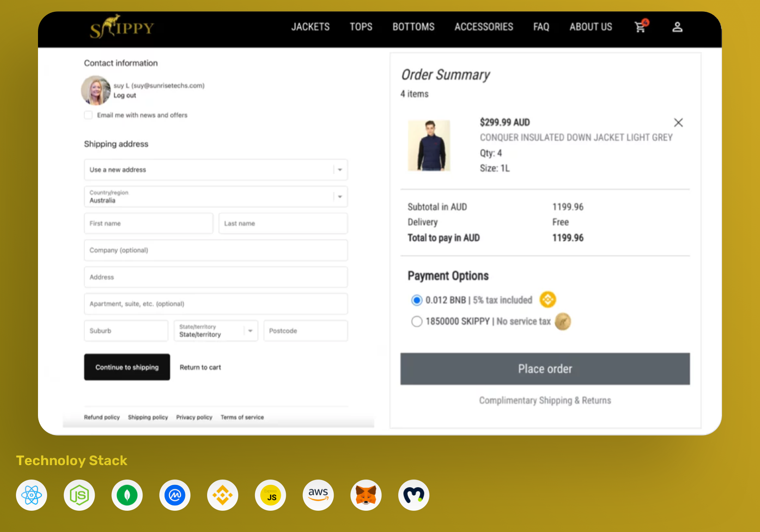Click the MetaMask fox icon

tap(366, 495)
